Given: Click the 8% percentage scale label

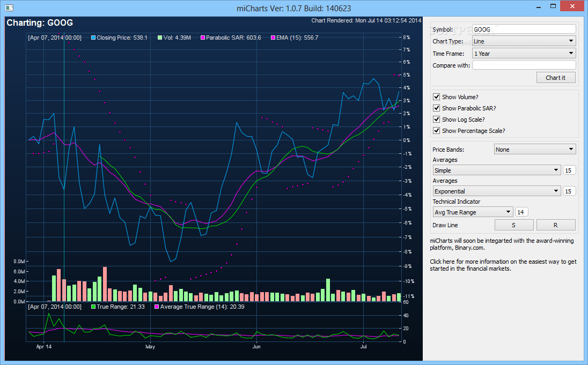Looking at the screenshot, I should (407, 38).
